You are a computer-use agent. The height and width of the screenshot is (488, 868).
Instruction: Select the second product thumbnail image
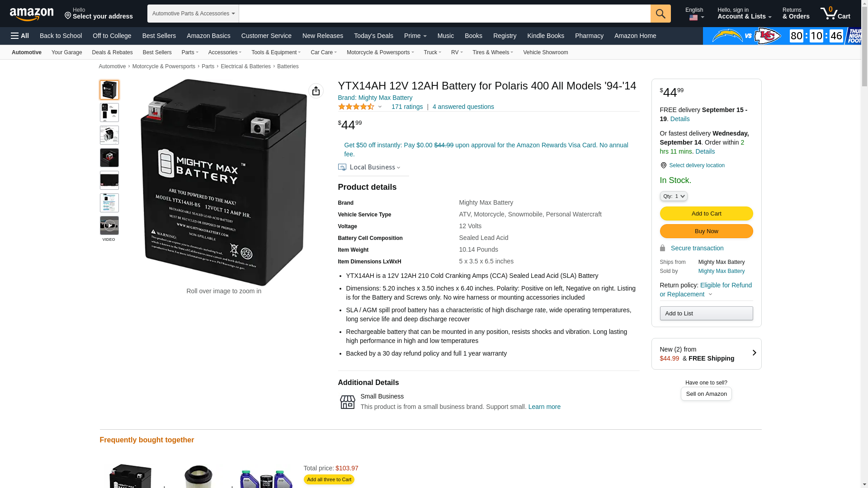click(x=109, y=113)
